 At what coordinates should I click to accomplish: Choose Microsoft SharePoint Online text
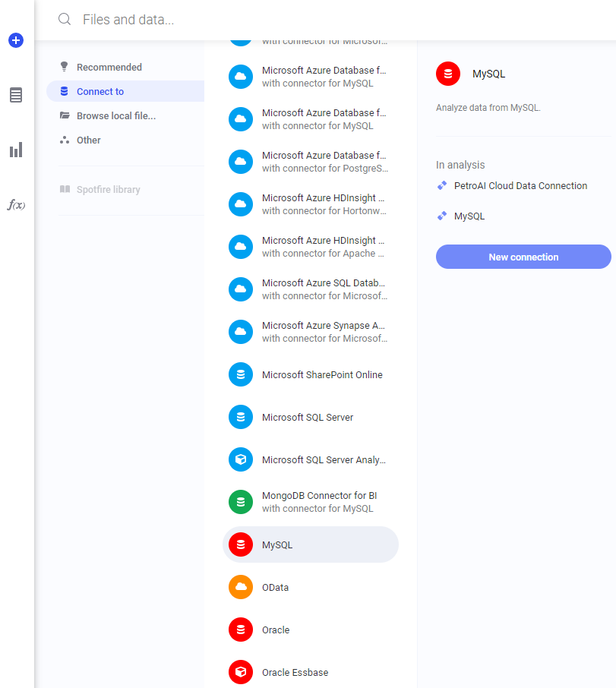[x=322, y=374]
